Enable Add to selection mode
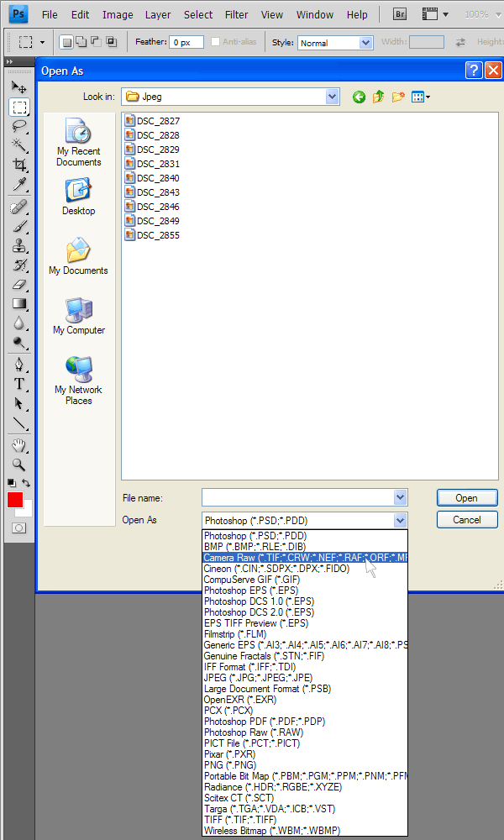Image resolution: width=504 pixels, height=840 pixels. click(81, 42)
